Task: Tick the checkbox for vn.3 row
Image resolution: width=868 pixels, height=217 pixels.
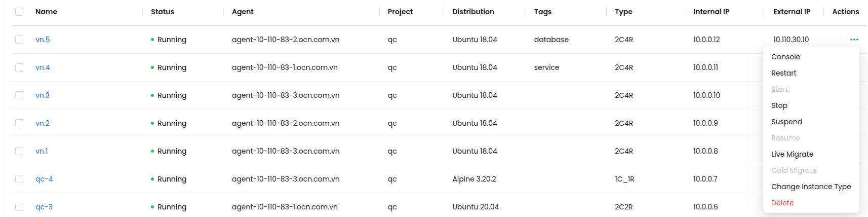Action: coord(19,95)
